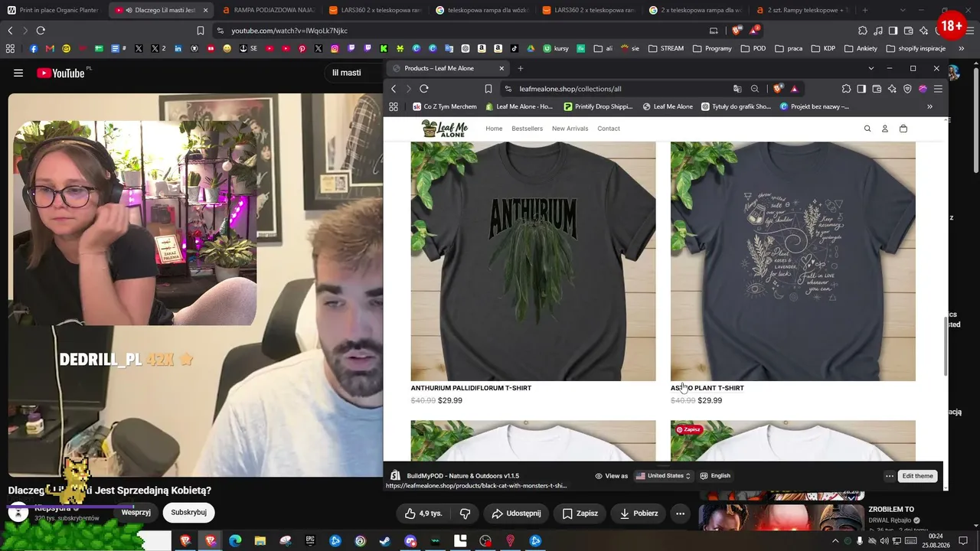Viewport: 980px width, 551px height.
Task: Open the store search icon
Action: click(x=867, y=129)
